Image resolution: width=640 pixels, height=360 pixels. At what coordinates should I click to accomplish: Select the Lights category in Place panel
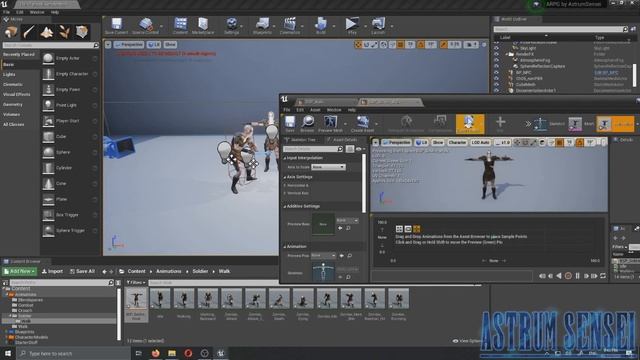coord(9,74)
